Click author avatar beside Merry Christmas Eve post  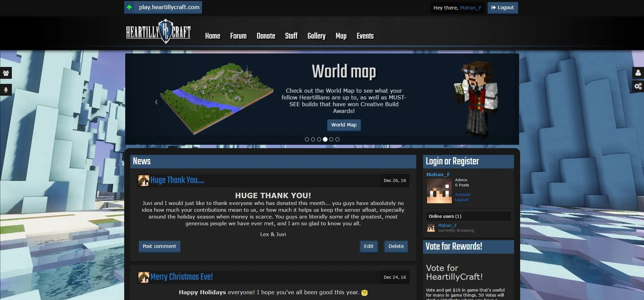tap(143, 277)
